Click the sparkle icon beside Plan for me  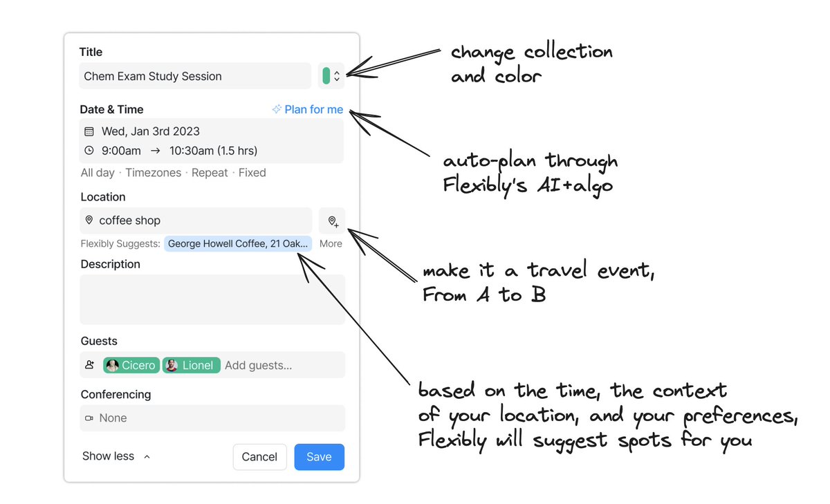[277, 109]
